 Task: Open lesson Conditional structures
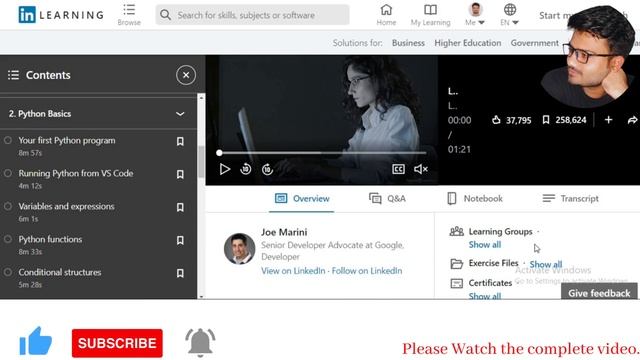pyautogui.click(x=60, y=272)
